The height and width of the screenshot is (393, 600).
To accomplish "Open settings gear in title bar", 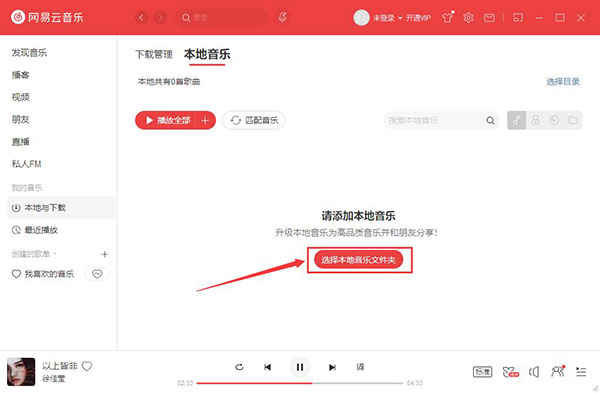I will click(468, 18).
